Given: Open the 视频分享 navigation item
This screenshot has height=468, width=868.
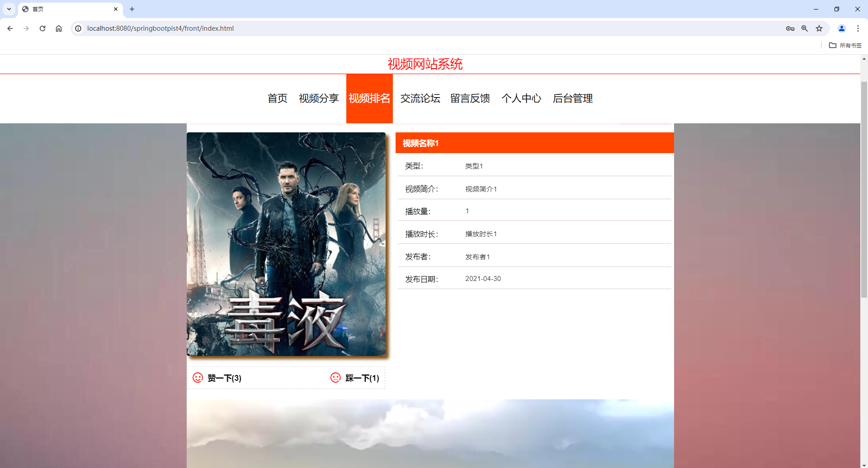Looking at the screenshot, I should (319, 98).
